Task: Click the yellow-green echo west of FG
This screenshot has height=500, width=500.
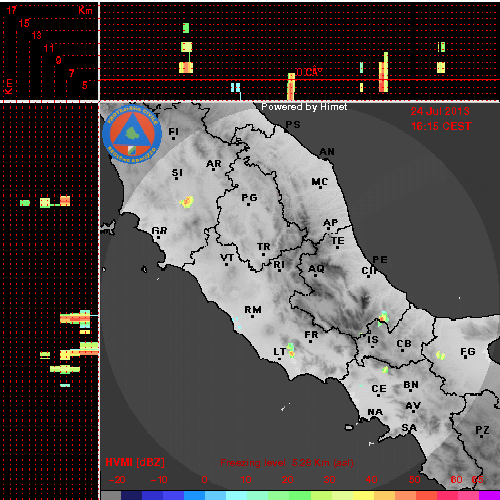Action: 441,355
